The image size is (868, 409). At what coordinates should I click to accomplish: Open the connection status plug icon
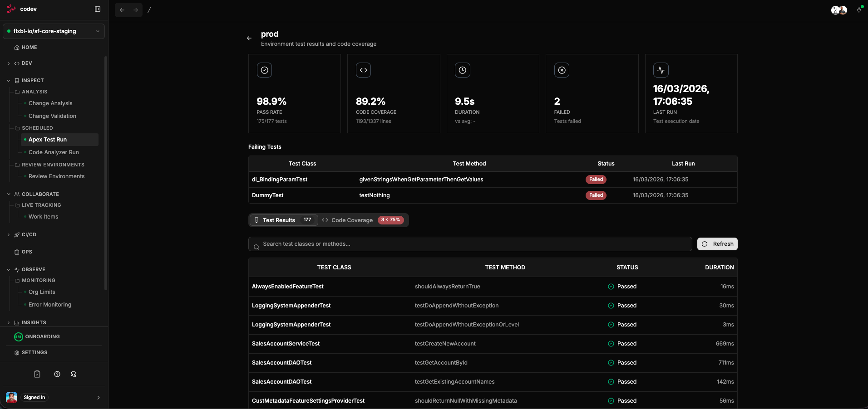[858, 10]
